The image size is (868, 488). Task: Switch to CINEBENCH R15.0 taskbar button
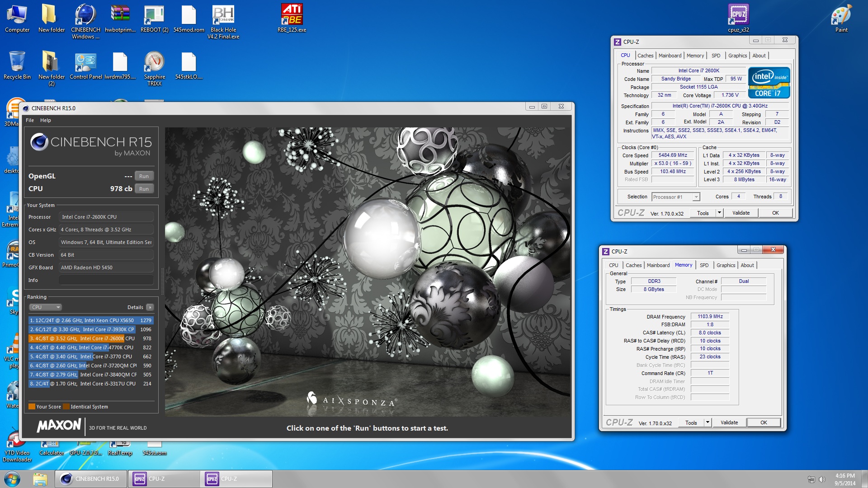91,479
